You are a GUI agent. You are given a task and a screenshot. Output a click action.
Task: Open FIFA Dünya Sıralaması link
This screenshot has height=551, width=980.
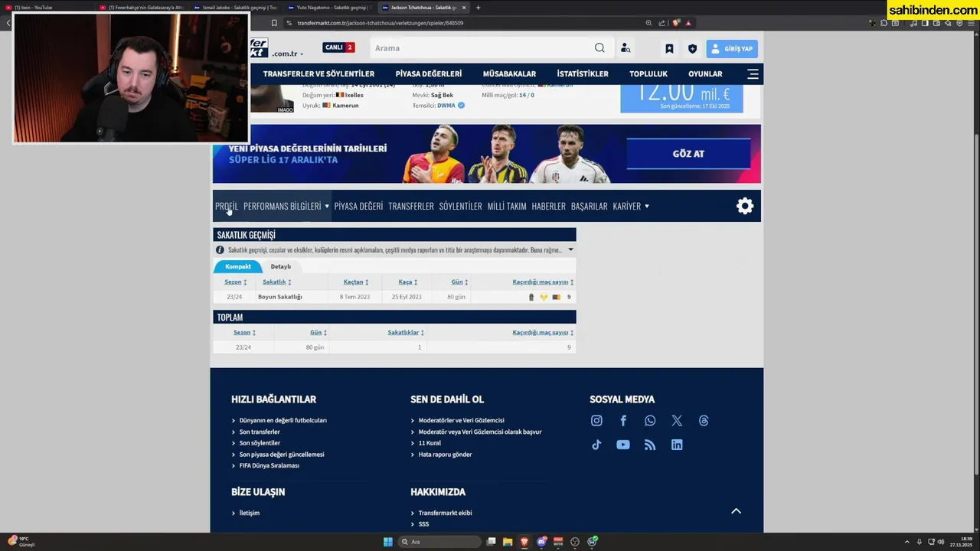pos(269,465)
